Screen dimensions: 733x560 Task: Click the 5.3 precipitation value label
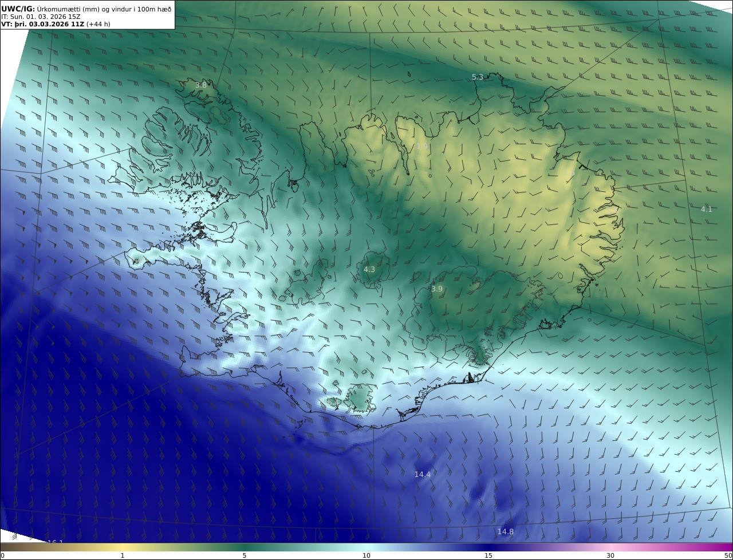pyautogui.click(x=478, y=77)
